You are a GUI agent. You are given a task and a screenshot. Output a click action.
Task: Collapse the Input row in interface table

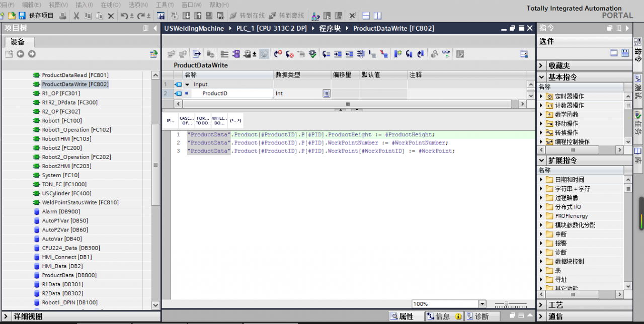coord(187,85)
